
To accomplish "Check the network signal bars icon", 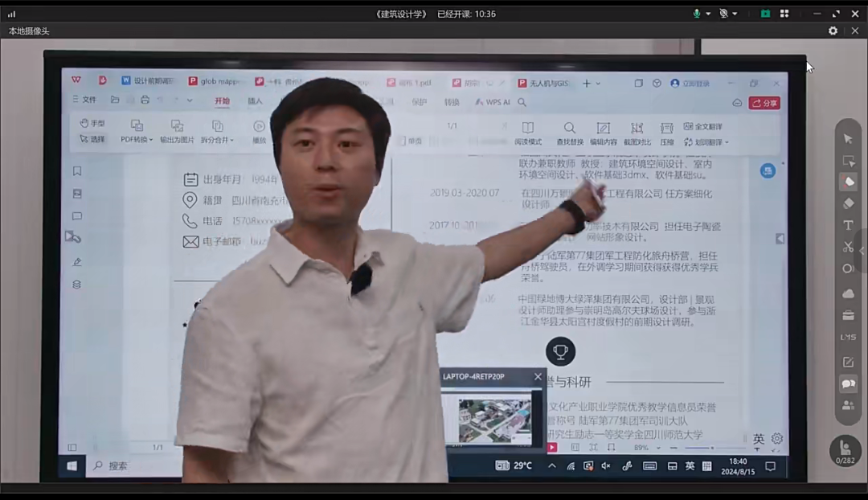I will 11,14.
